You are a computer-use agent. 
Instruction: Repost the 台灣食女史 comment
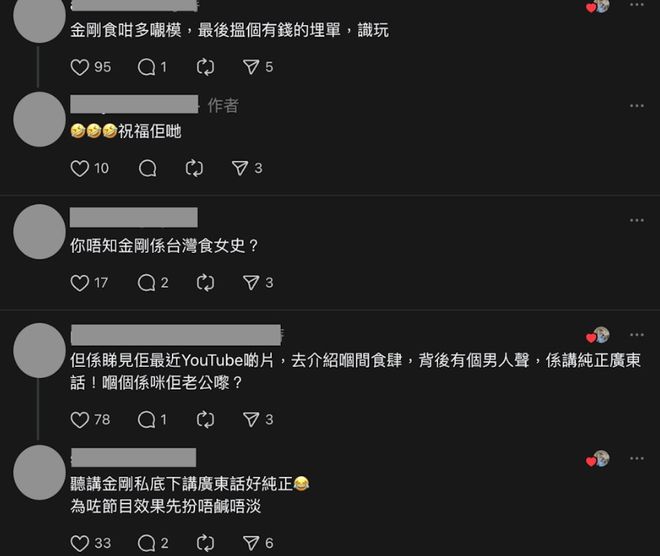[205, 283]
